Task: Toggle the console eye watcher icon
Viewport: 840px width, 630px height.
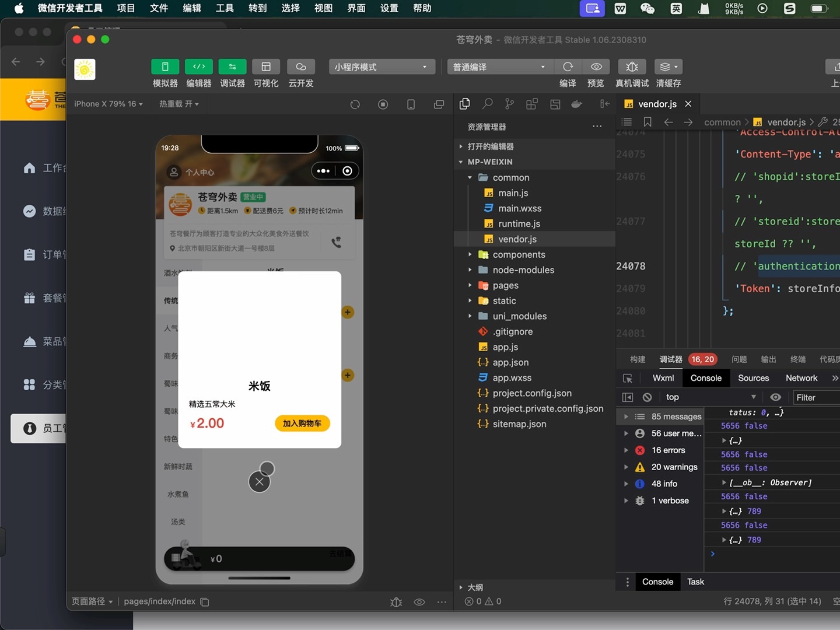Action: pos(776,397)
